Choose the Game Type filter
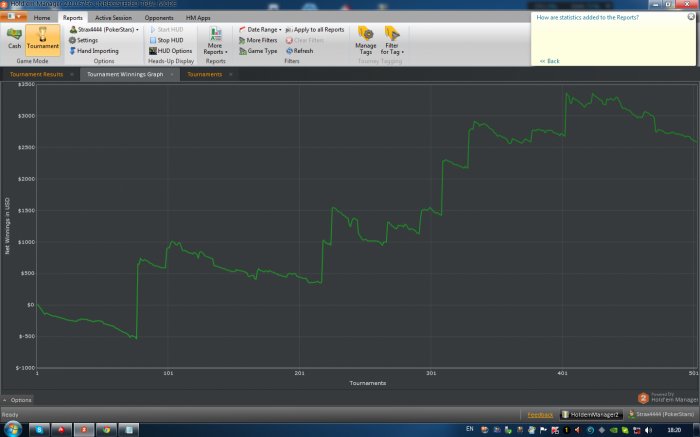Viewport: 700px width, 437px height. (x=262, y=50)
